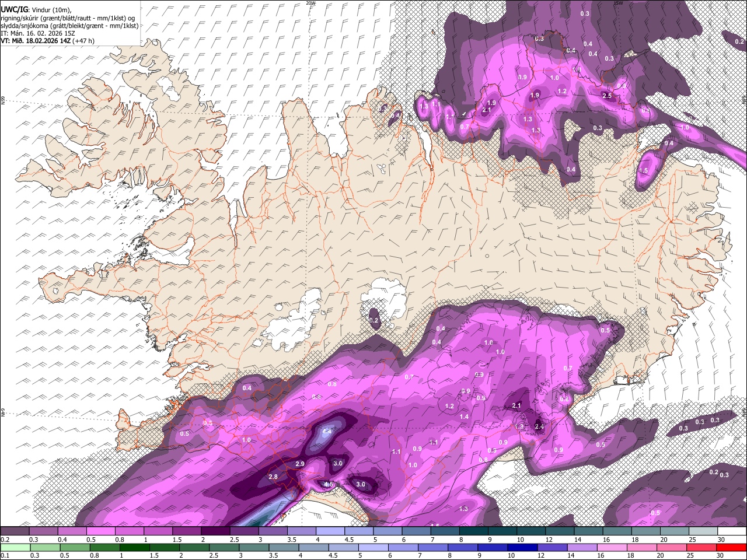This screenshot has width=747, height=560.
Task: Click the dark teal upper swatch between 8 and 9
Action: click(x=474, y=531)
